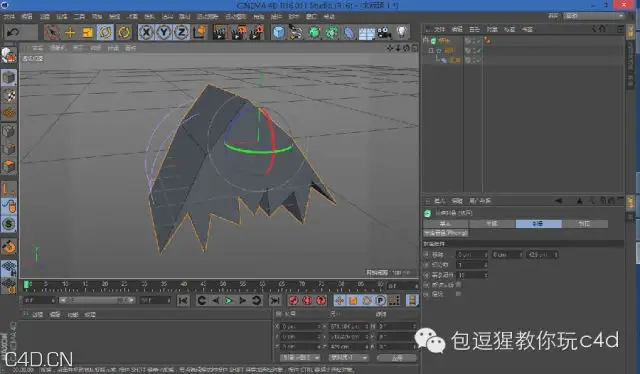Toggle the Y axis lock

coord(164,32)
